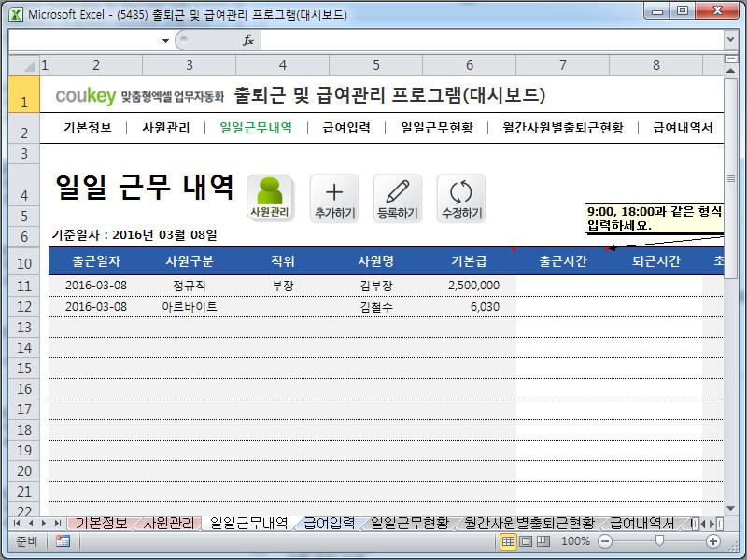Click 퇴근시간 column header cell
The width and height of the screenshot is (747, 560).
tap(656, 261)
